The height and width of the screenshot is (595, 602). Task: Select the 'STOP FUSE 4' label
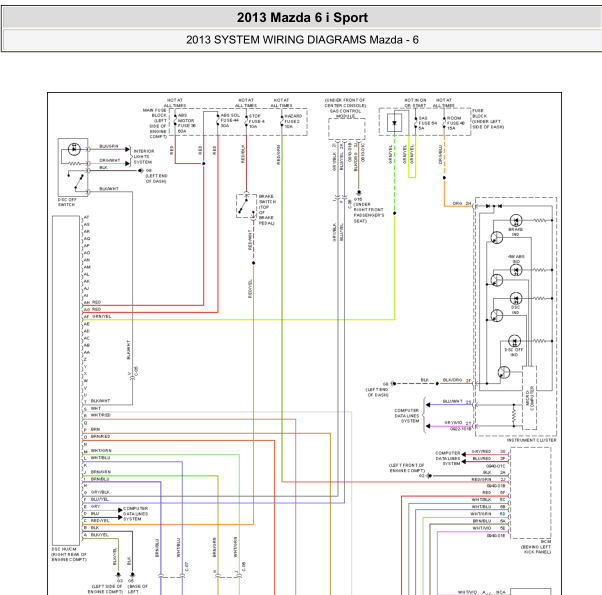point(257,121)
